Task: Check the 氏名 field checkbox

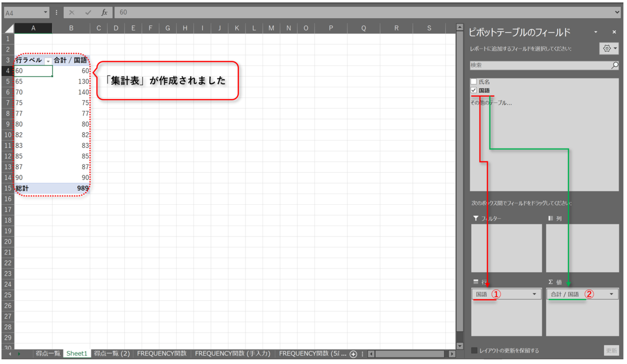Action: coord(473,81)
